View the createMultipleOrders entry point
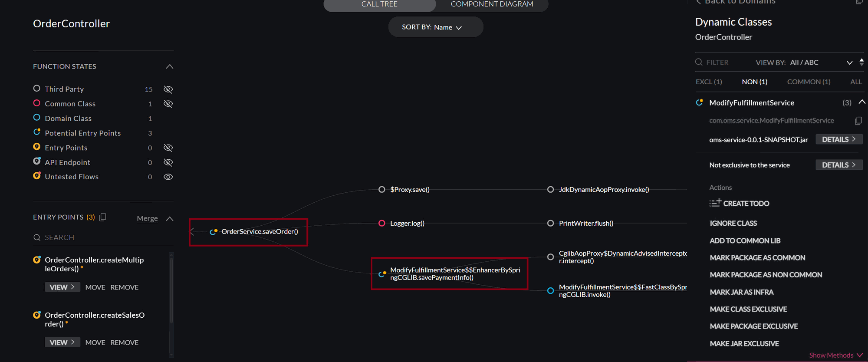The height and width of the screenshot is (362, 868). [x=62, y=287]
